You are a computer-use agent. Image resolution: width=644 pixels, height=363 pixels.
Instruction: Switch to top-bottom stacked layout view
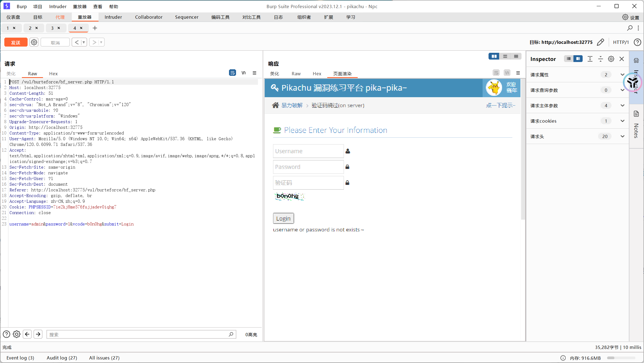505,56
